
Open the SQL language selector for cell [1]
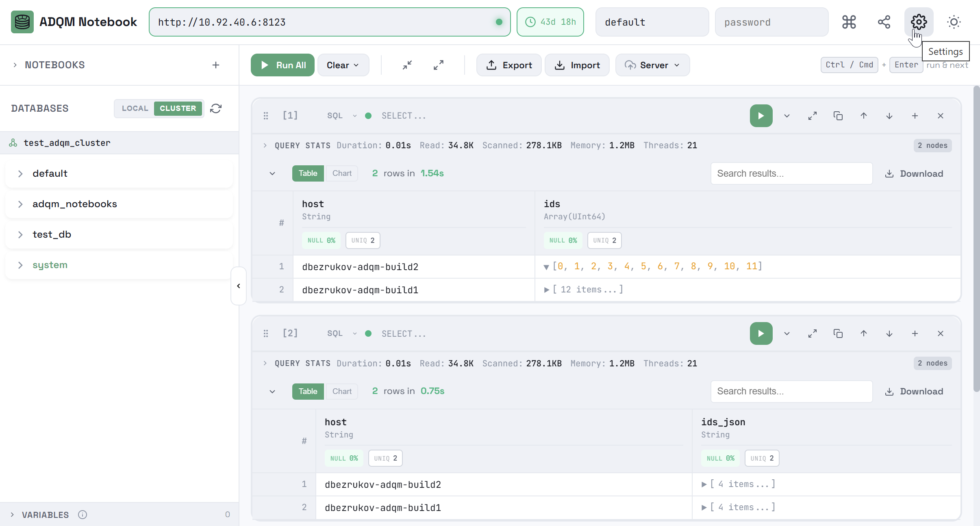(341, 115)
